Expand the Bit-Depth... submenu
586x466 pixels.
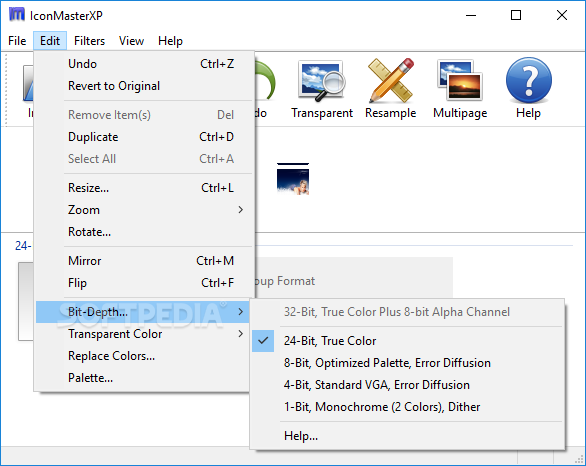pos(143,312)
